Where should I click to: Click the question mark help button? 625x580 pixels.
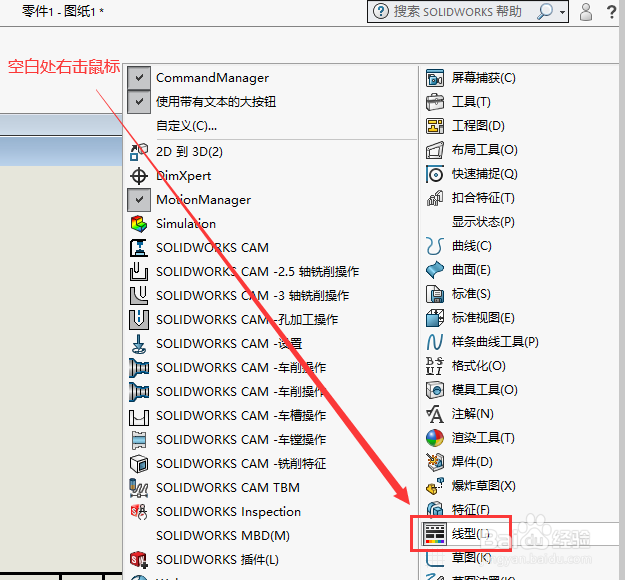[611, 12]
